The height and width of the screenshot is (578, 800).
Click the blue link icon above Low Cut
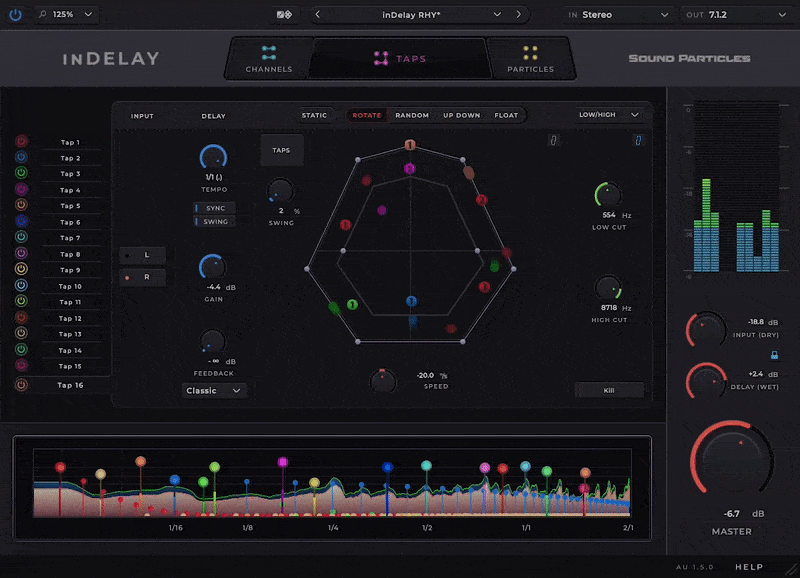coord(638,140)
